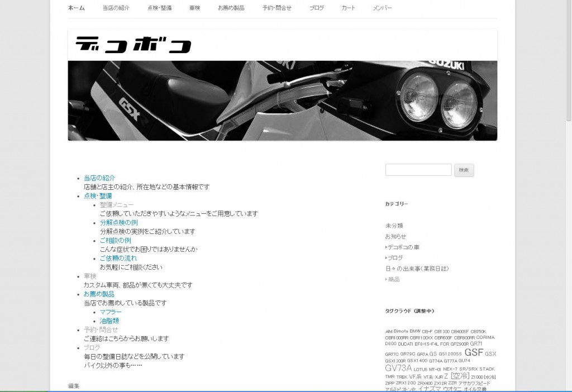Select the GSF tag in tag cloud

[474, 352]
